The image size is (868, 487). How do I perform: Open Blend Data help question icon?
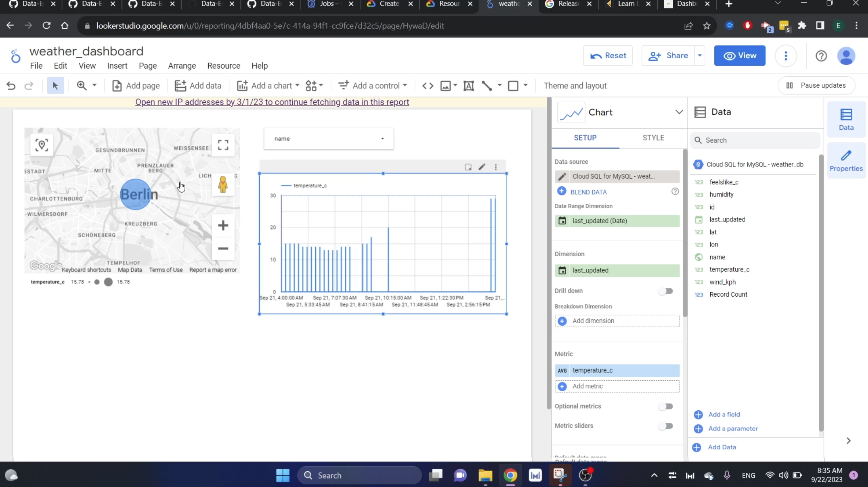(675, 191)
